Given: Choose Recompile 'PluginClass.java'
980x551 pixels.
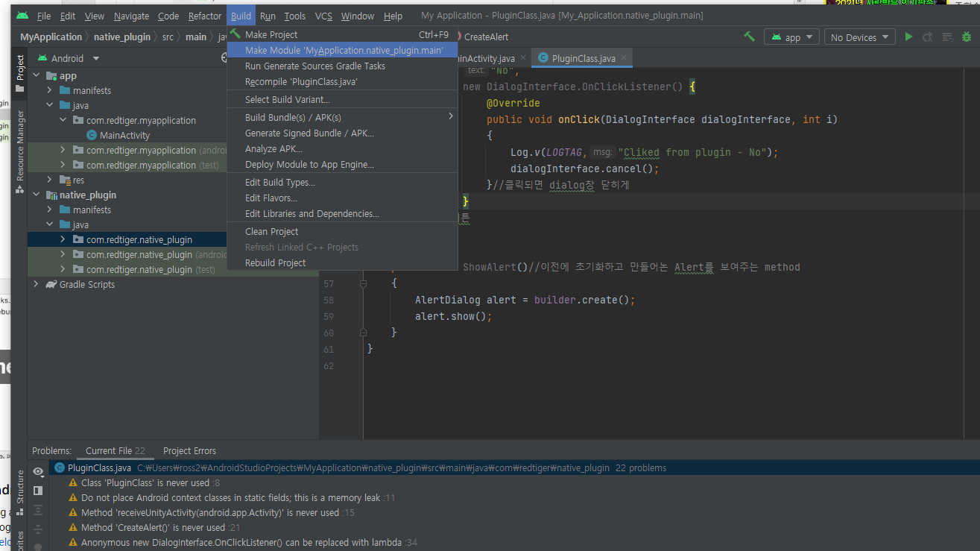Looking at the screenshot, I should pyautogui.click(x=342, y=81).
